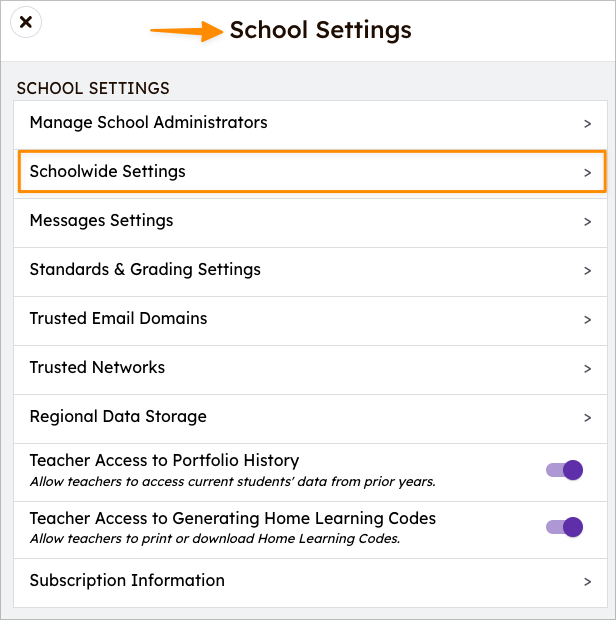Close the School Settings panel
The image size is (616, 620).
(x=26, y=22)
